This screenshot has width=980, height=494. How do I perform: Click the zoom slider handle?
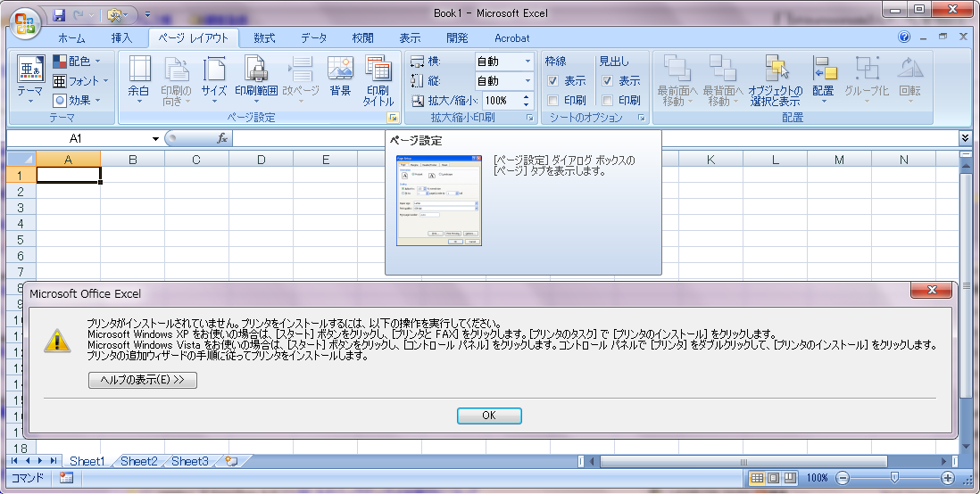[894, 478]
